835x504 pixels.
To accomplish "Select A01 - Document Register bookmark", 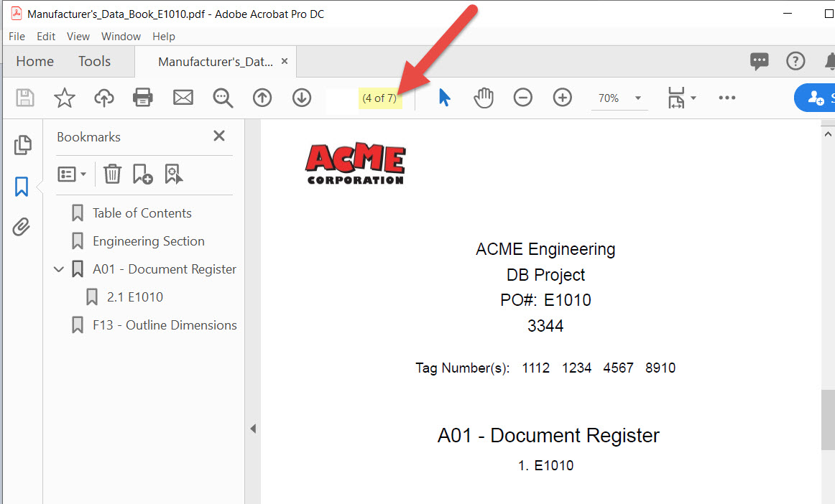I will (x=164, y=269).
